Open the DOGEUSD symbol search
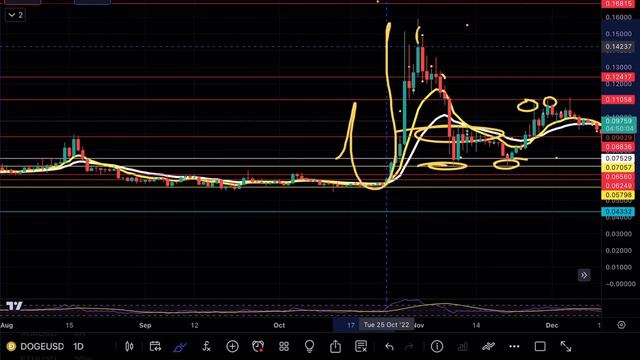The image size is (640, 360). point(42,347)
